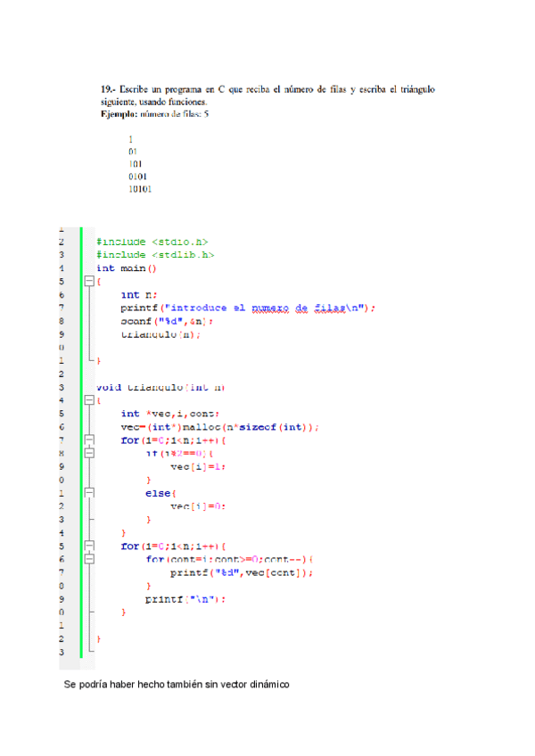Click the '#include <stdio.h>' code line
Screen dimensions: 535x756
tap(152, 242)
